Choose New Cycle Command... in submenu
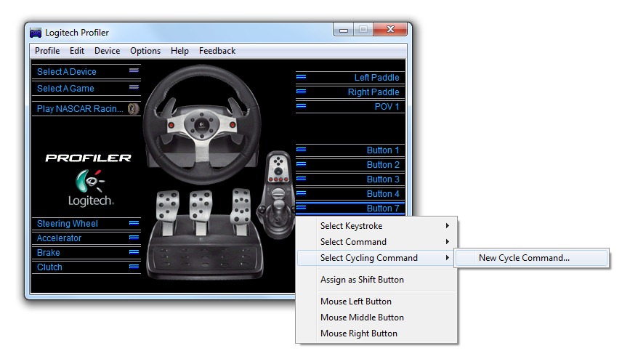 coord(532,258)
